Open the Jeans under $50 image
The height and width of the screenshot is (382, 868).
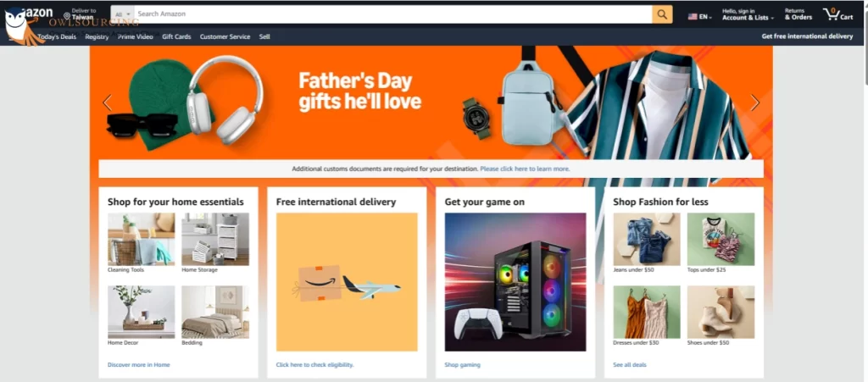pyautogui.click(x=647, y=240)
